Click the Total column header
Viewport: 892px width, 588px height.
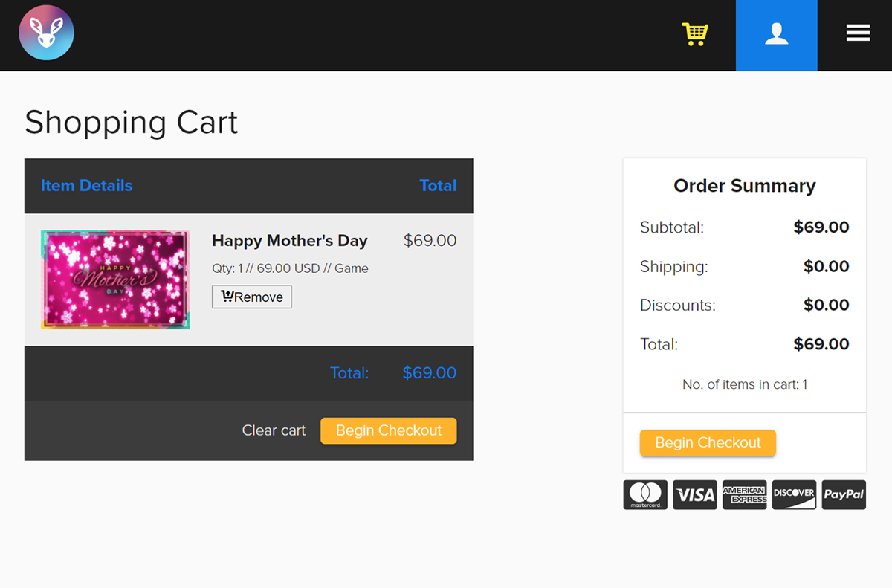click(x=438, y=186)
